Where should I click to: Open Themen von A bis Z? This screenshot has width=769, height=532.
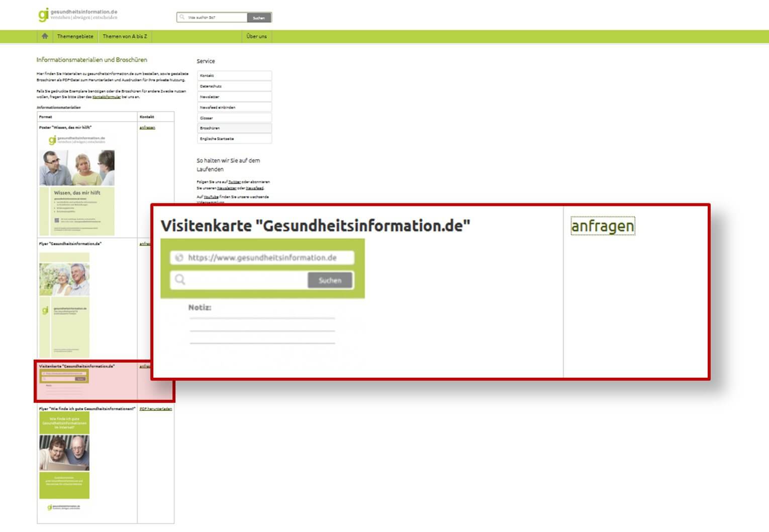click(x=125, y=36)
